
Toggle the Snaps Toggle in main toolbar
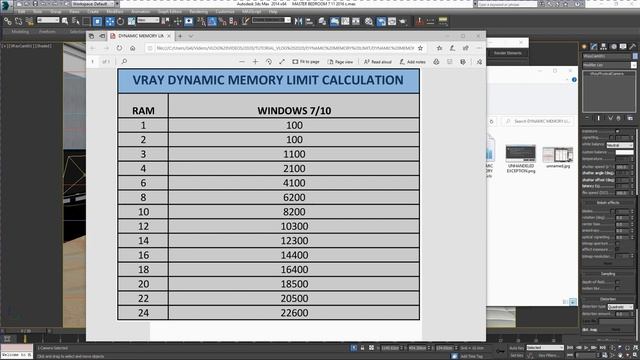tap(201, 21)
